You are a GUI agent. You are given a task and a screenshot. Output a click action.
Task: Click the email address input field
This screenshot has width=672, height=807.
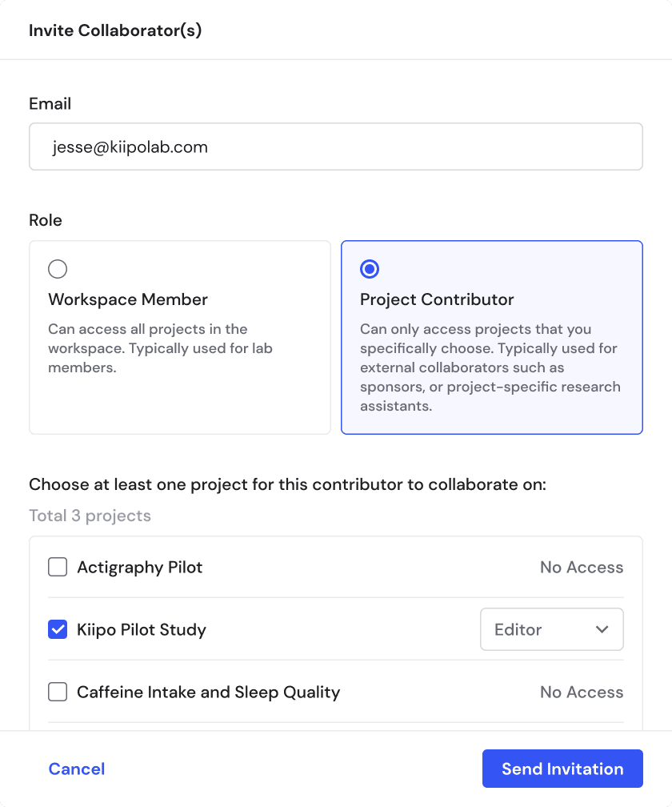click(x=335, y=147)
